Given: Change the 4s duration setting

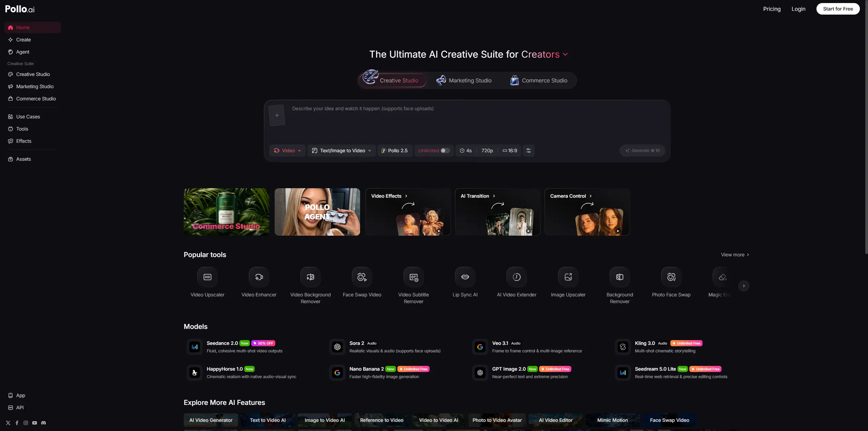Looking at the screenshot, I should pos(466,151).
